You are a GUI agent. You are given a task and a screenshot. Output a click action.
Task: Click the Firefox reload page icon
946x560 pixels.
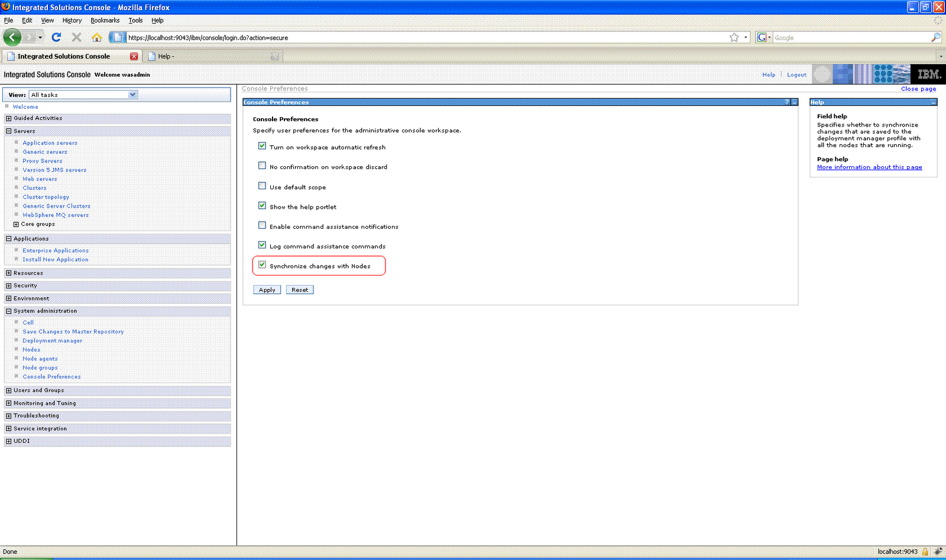point(56,37)
